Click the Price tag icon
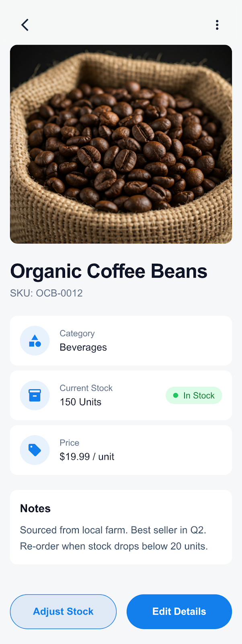Screen dimensions: 242x644 coord(35,450)
